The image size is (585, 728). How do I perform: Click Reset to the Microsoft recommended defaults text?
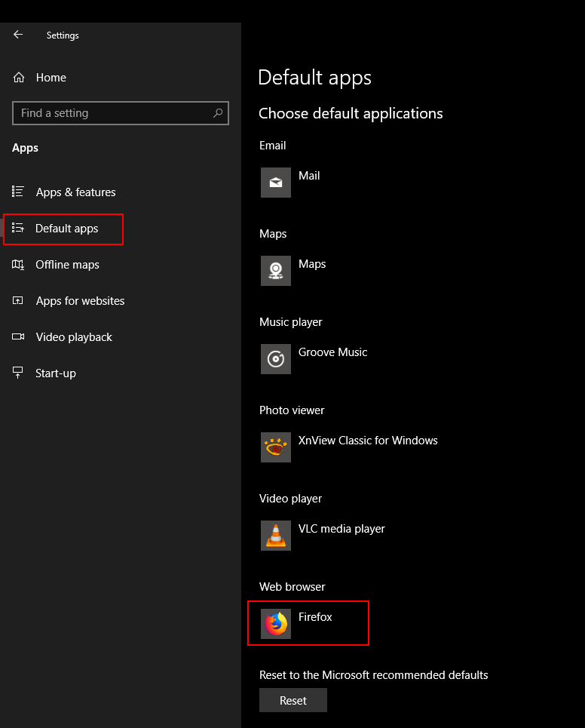click(x=373, y=675)
